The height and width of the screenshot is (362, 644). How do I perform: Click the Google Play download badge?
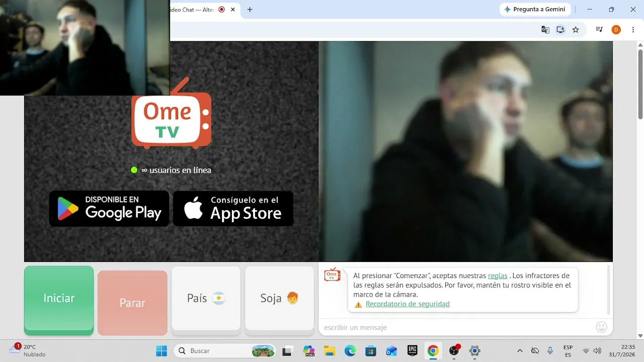109,208
